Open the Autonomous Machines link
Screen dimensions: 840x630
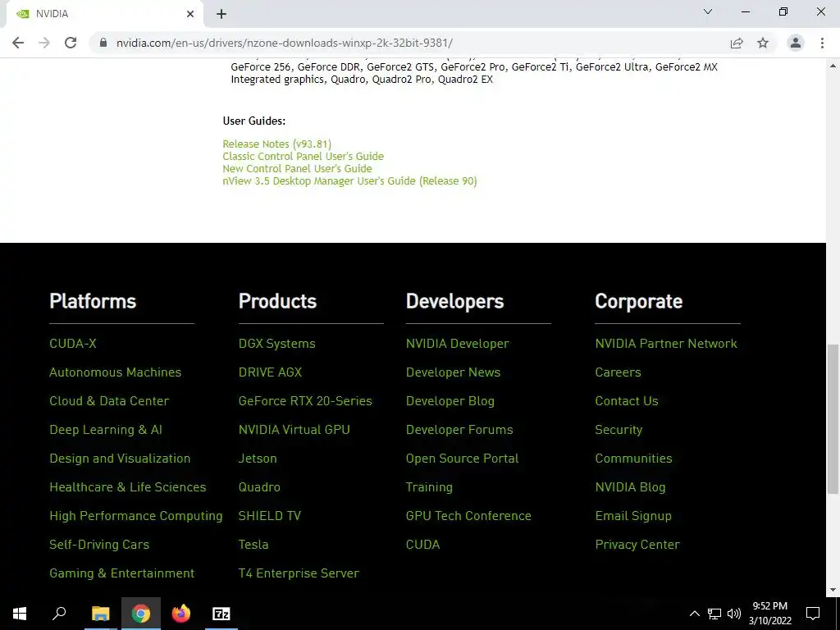pos(115,372)
